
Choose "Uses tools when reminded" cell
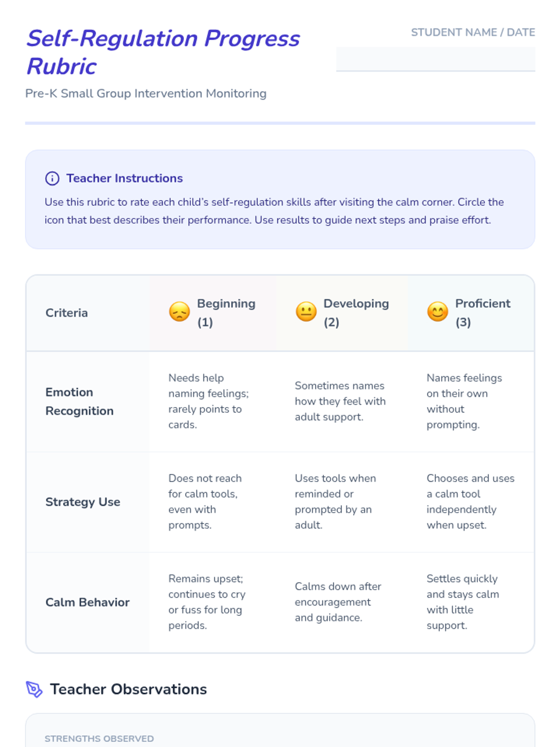[x=335, y=501]
